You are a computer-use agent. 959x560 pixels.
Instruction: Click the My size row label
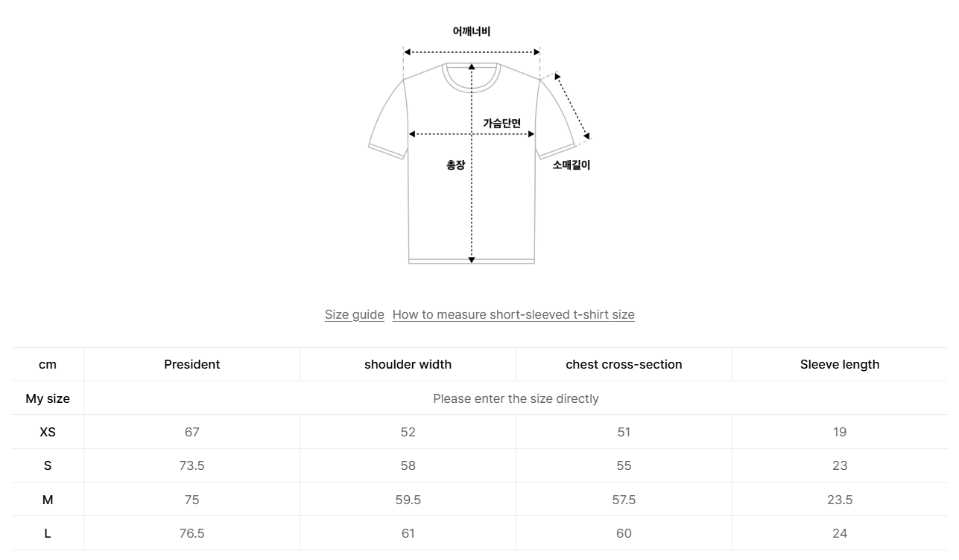coord(48,398)
